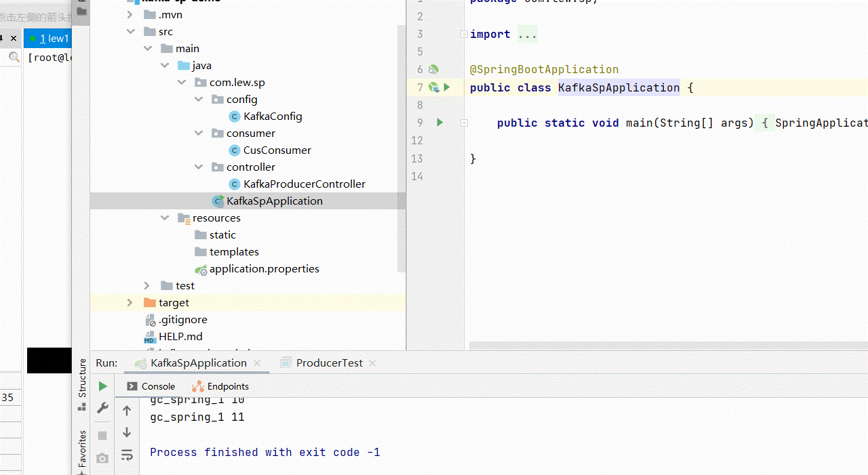Click the KafkaProducerController class icon
868x475 pixels.
235,184
